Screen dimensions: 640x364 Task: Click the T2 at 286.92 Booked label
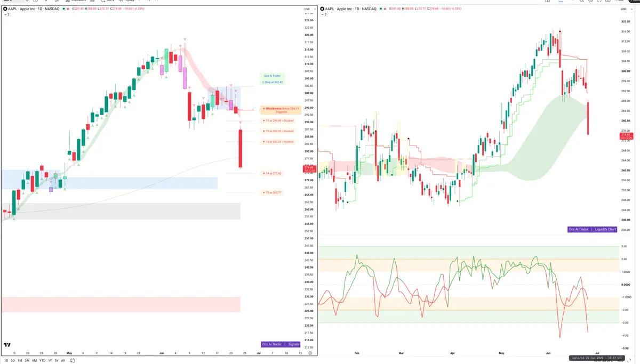point(278,131)
